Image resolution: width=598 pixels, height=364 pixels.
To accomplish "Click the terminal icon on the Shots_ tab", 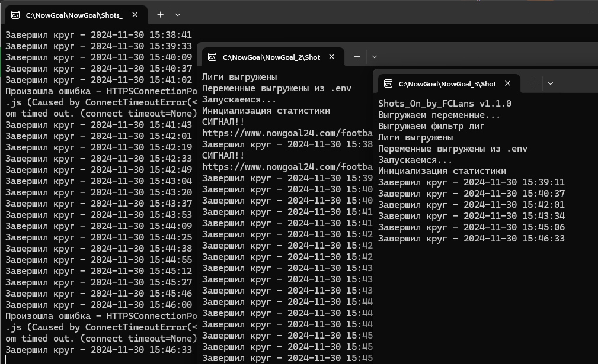I will point(15,15).
